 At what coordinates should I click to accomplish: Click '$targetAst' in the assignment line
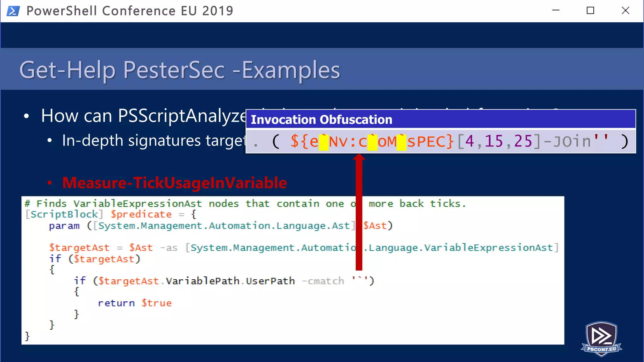point(79,248)
